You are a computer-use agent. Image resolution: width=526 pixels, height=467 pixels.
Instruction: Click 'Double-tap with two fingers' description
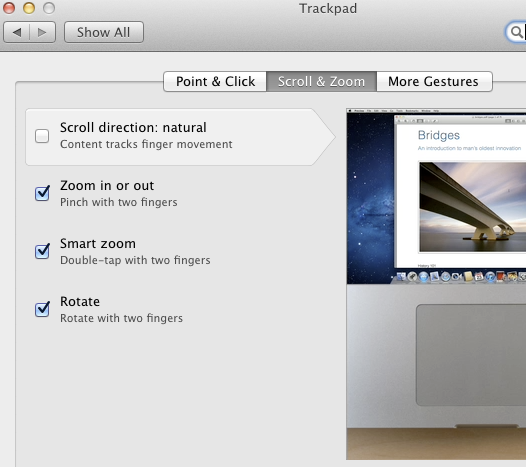(x=135, y=260)
